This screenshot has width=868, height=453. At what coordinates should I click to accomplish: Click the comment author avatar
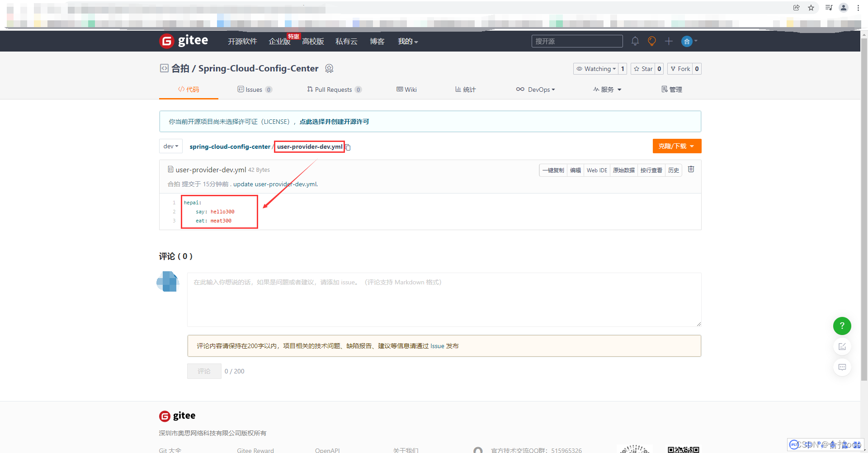click(x=168, y=282)
